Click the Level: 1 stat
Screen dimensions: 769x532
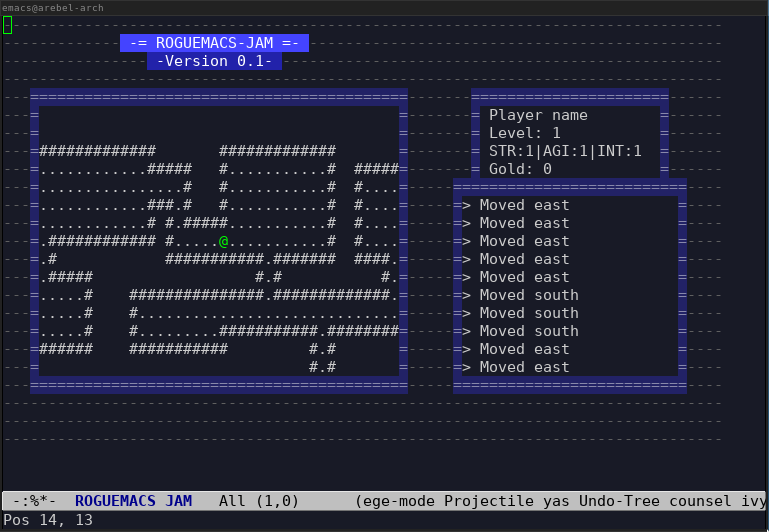click(x=524, y=133)
